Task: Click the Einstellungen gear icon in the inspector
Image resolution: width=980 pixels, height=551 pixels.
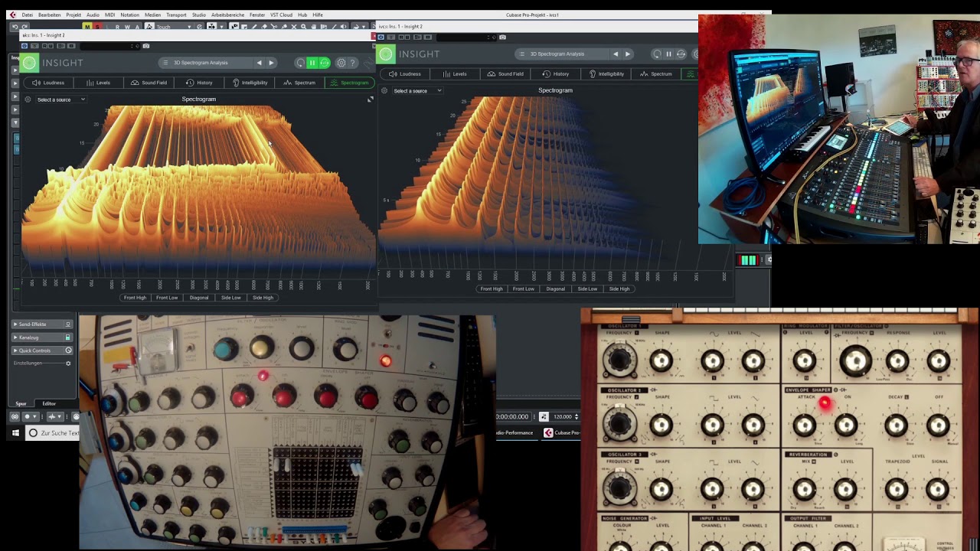Action: [x=67, y=363]
